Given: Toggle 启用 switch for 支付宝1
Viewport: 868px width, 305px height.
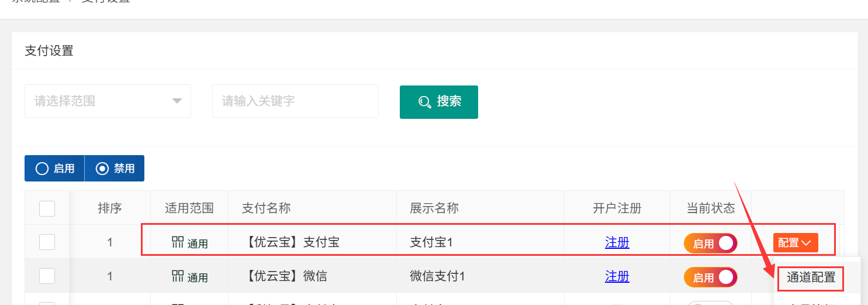Looking at the screenshot, I should (x=711, y=244).
